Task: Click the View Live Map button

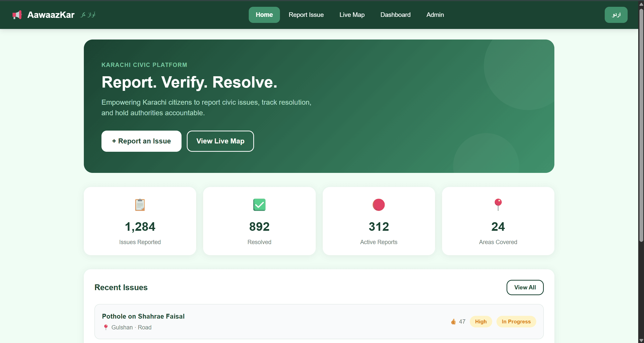Action: click(x=220, y=141)
